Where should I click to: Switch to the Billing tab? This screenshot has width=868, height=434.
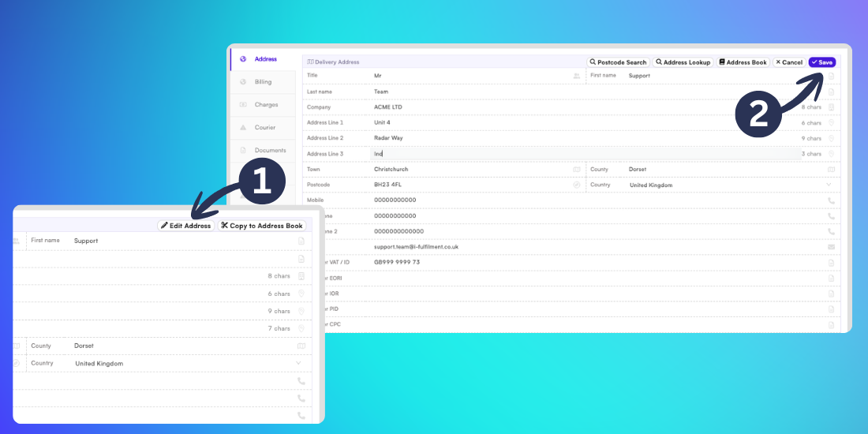[x=263, y=82]
